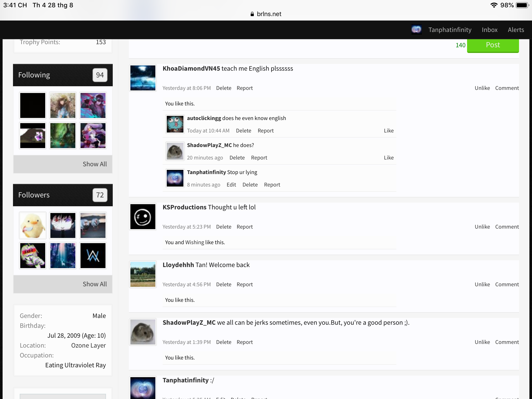Tap the brlns.net address bar
Screen dimensions: 532x399
pos(266,14)
